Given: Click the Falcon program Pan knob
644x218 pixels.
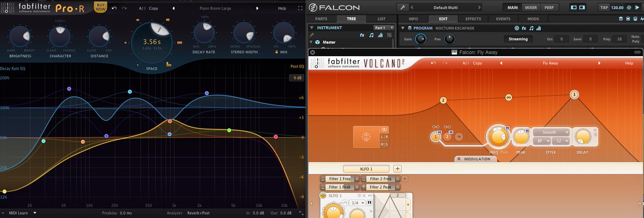Looking at the screenshot, I should 449,39.
